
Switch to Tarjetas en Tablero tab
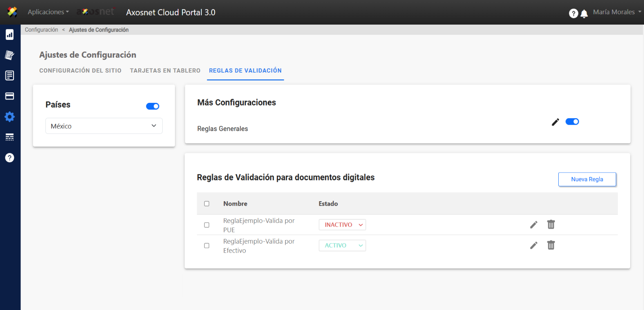point(165,70)
